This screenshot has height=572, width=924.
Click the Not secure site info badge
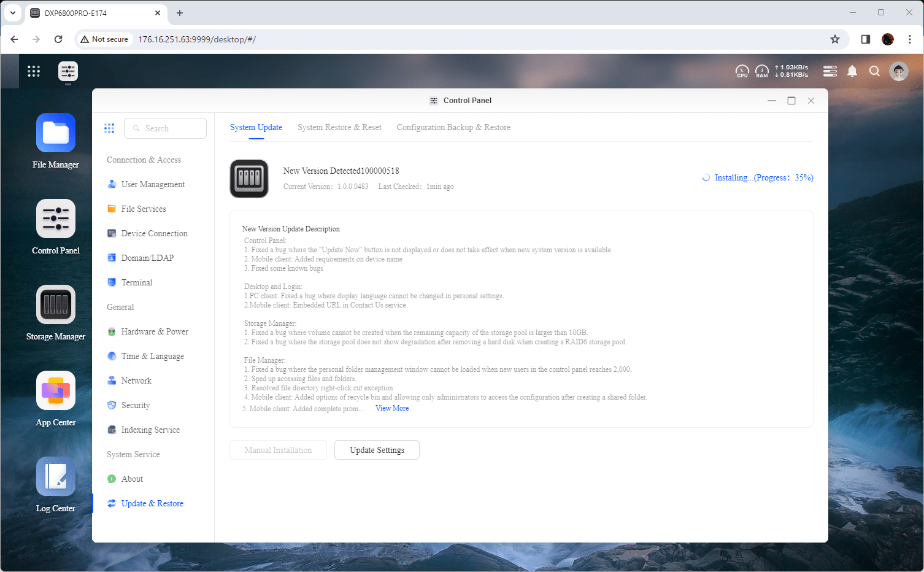coord(105,39)
